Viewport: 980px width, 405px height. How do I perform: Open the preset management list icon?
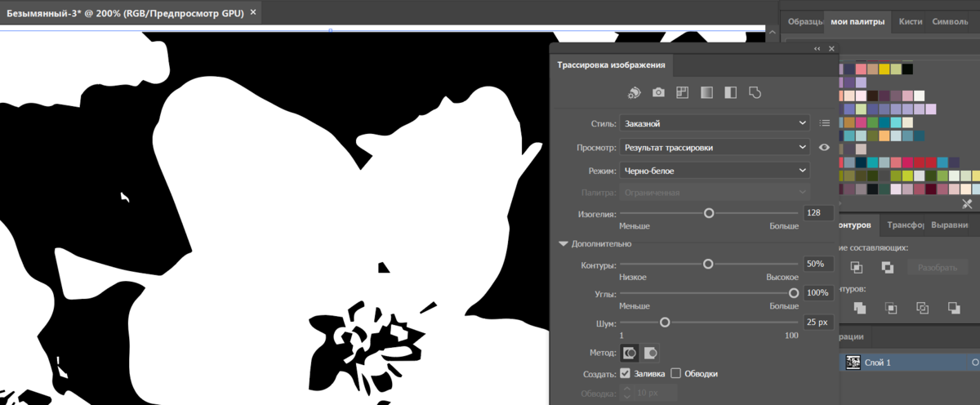tap(824, 123)
